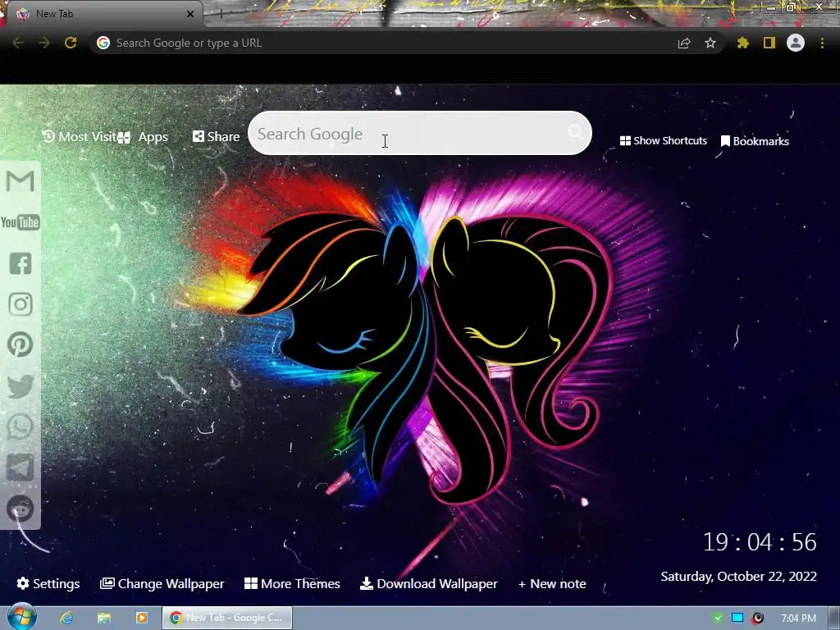The width and height of the screenshot is (840, 630).
Task: Open Chrome three-dot menu
Action: pyautogui.click(x=822, y=43)
